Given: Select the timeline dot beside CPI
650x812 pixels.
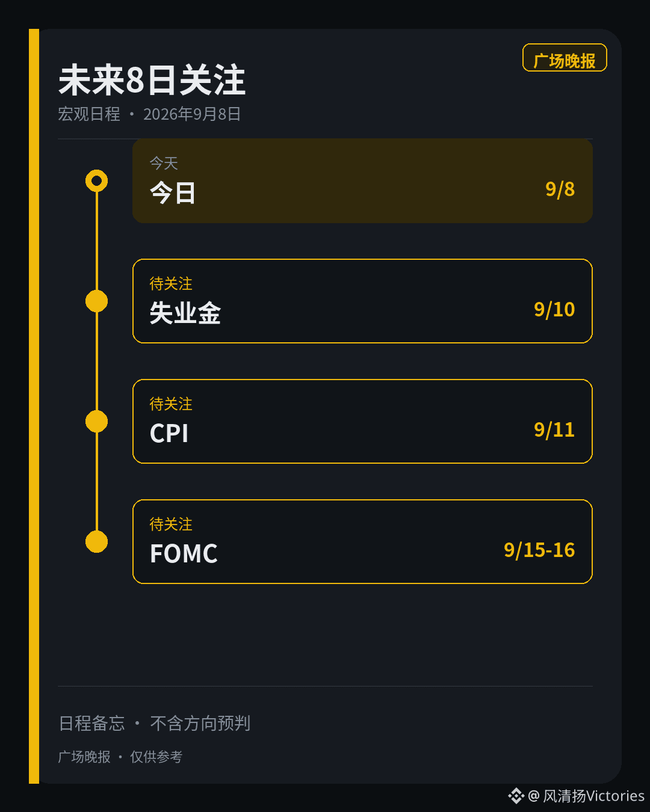Looking at the screenshot, I should point(96,421).
